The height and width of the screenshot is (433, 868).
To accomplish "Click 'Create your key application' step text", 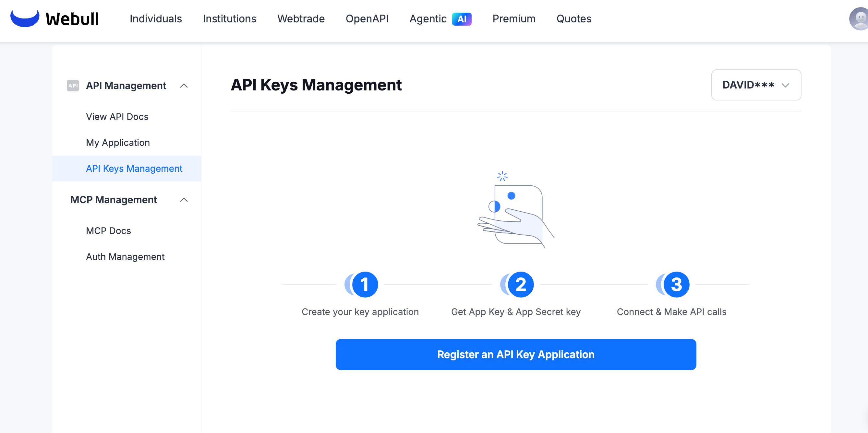I will [360, 312].
